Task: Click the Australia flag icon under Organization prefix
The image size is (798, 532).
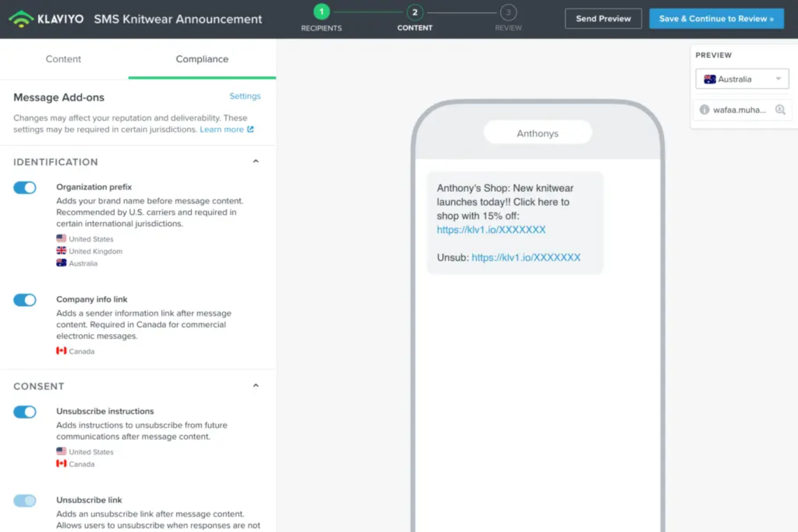Action: tap(61, 262)
